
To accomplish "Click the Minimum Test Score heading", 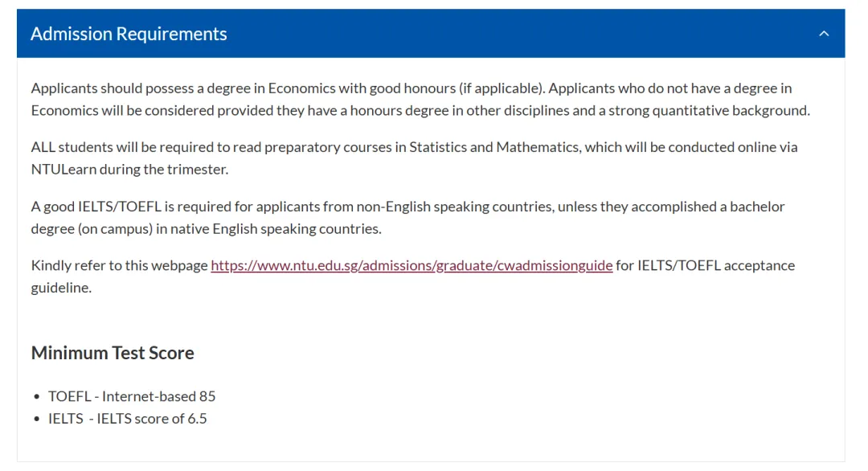I will coord(113,353).
